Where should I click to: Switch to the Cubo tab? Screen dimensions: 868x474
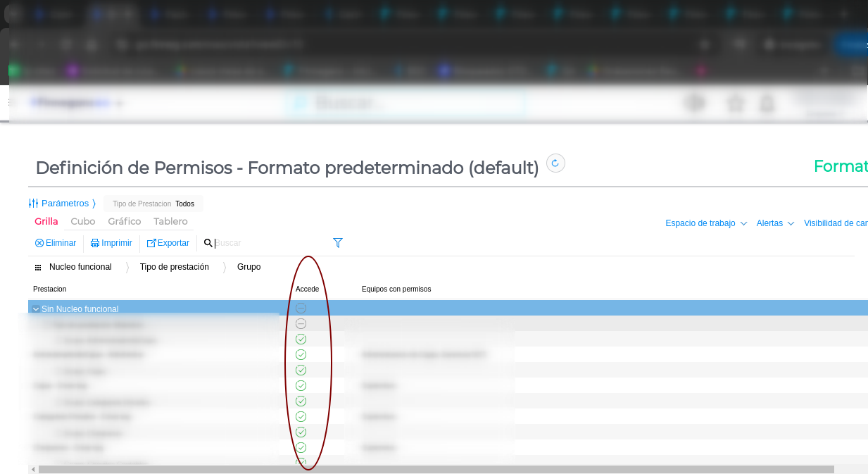(x=83, y=221)
